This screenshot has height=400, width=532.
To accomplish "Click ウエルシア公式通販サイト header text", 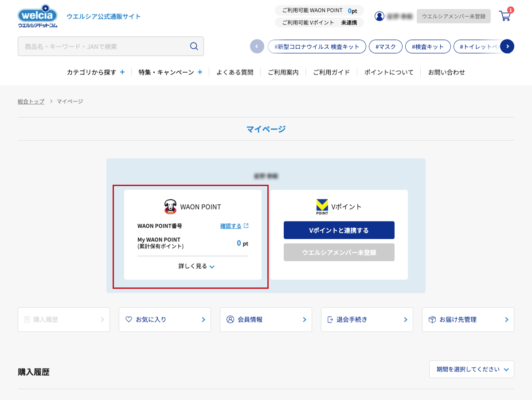I will (x=104, y=16).
